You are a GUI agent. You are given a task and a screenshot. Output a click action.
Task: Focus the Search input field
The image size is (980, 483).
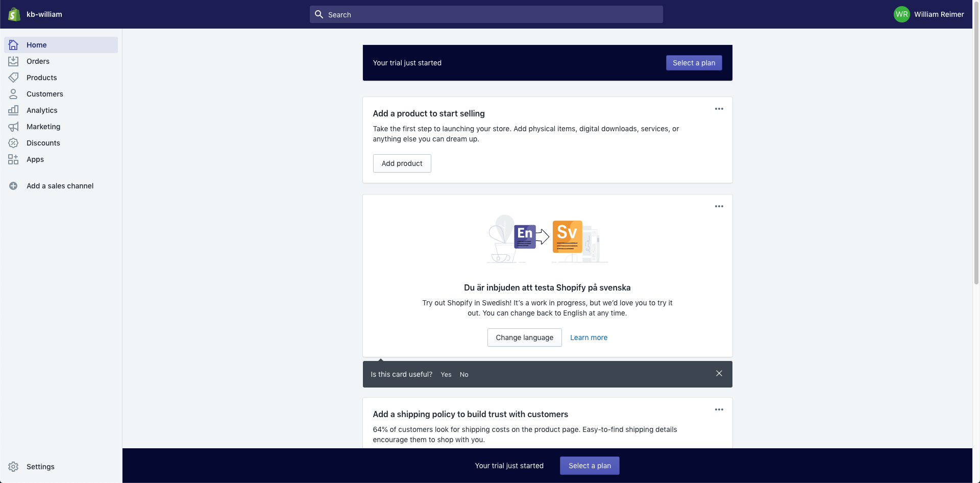486,14
